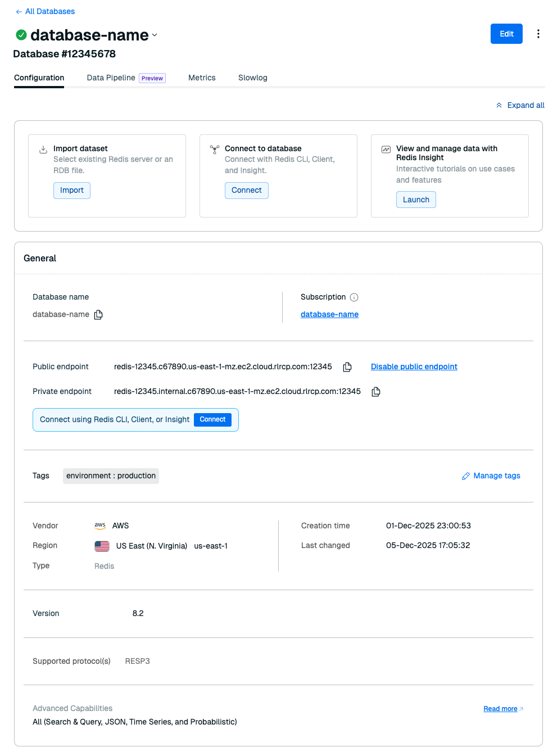Select the Slowlog tab
This screenshot has width=553, height=756.
(252, 78)
